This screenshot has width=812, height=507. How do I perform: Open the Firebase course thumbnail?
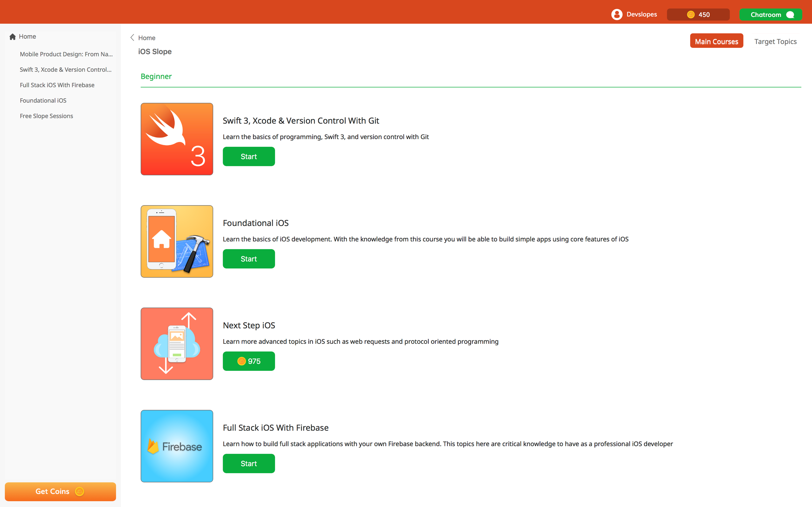[177, 446]
